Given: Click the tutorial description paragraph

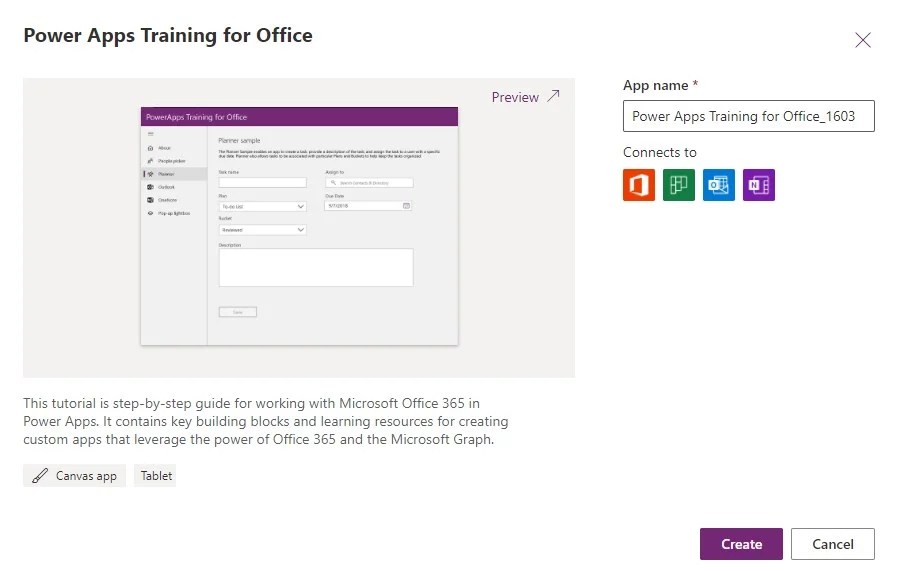Looking at the screenshot, I should pyautogui.click(x=265, y=421).
